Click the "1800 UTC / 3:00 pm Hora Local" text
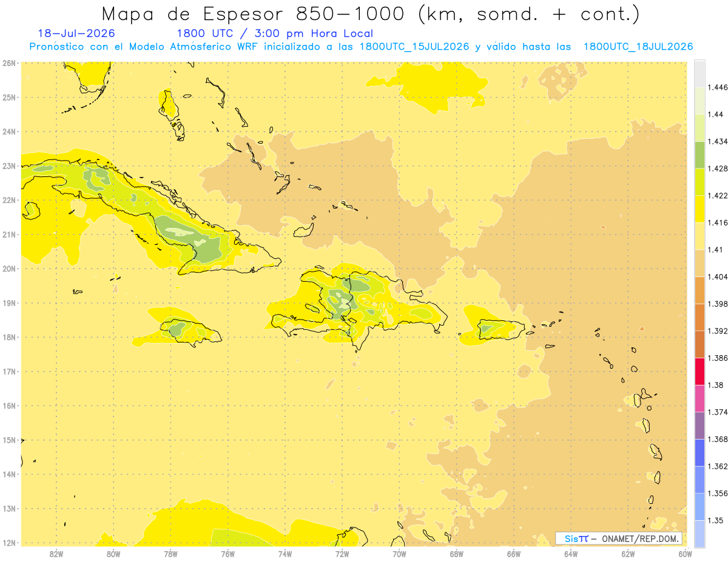Screen dimensions: 728x562 click(x=275, y=34)
